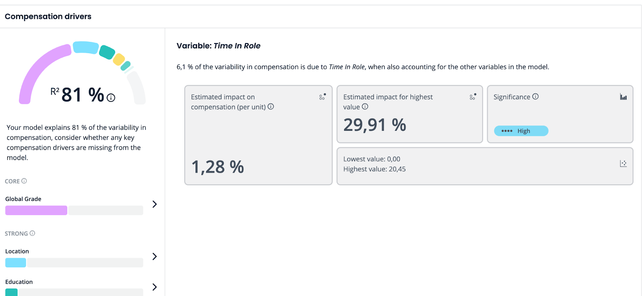Click bubble icon in highest value impact card
Image resolution: width=644 pixels, height=296 pixels.
[x=473, y=97]
